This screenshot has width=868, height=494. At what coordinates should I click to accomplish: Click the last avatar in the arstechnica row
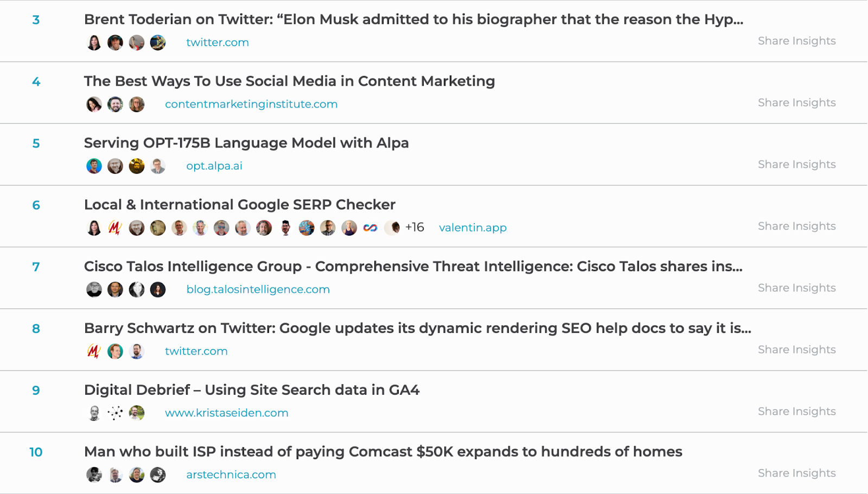pyautogui.click(x=158, y=475)
